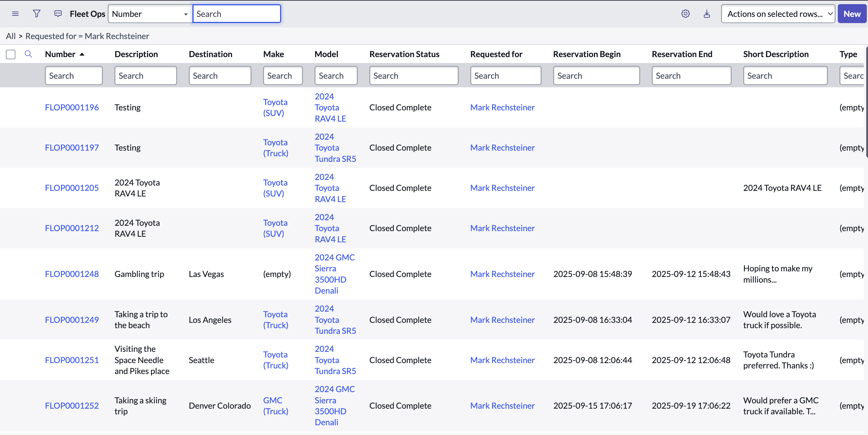
Task: Open the activity stream chat icon
Action: (58, 14)
